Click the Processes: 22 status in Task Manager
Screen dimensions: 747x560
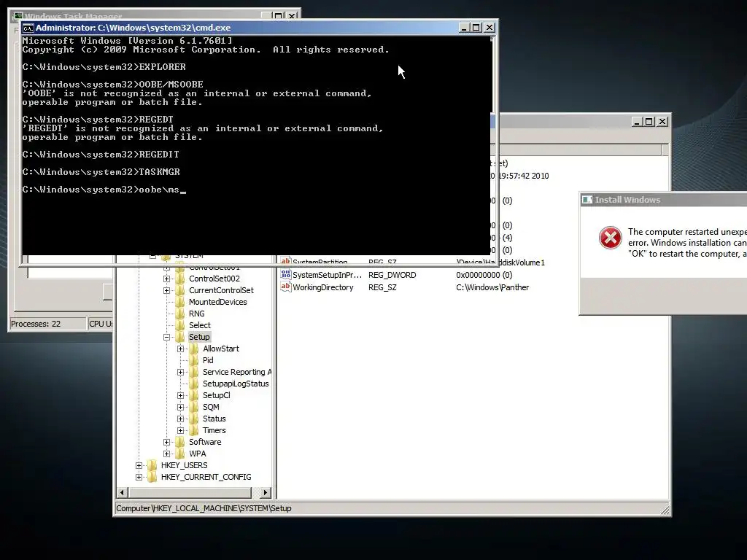coord(47,324)
